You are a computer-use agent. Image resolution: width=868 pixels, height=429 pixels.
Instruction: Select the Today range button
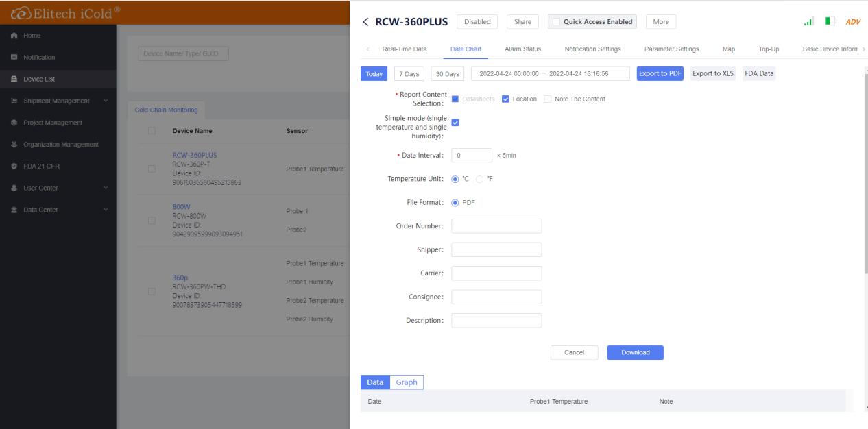pos(374,74)
